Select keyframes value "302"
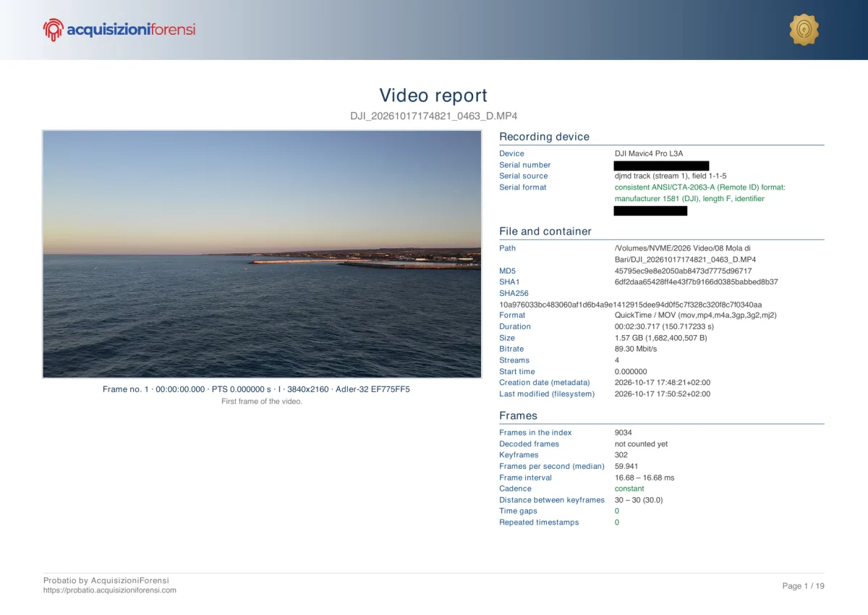 (621, 455)
